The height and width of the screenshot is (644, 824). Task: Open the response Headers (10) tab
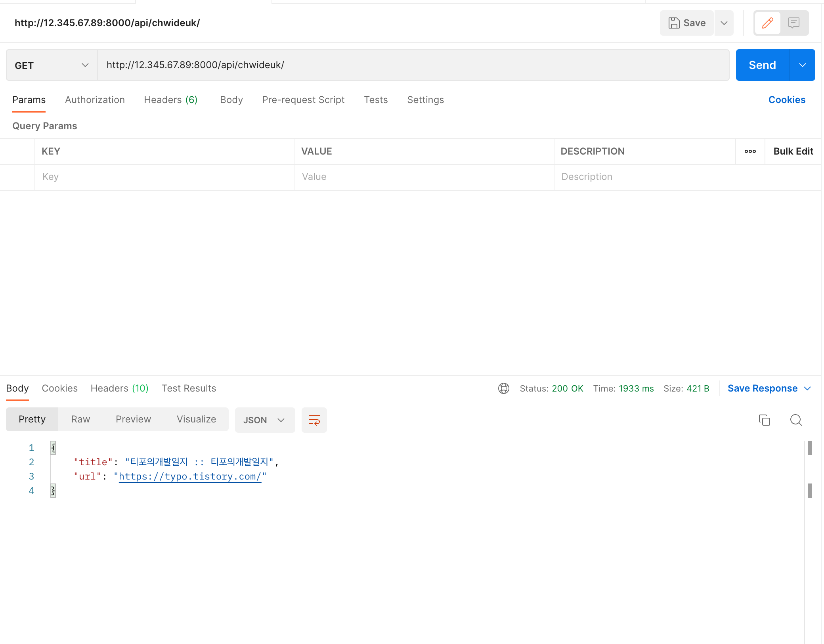119,388
